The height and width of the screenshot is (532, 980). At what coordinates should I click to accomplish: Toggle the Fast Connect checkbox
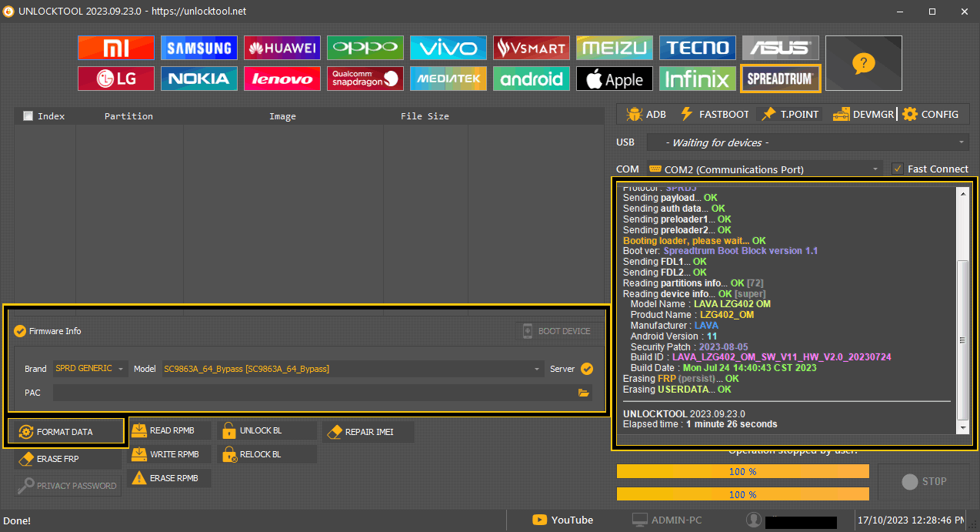tap(897, 169)
